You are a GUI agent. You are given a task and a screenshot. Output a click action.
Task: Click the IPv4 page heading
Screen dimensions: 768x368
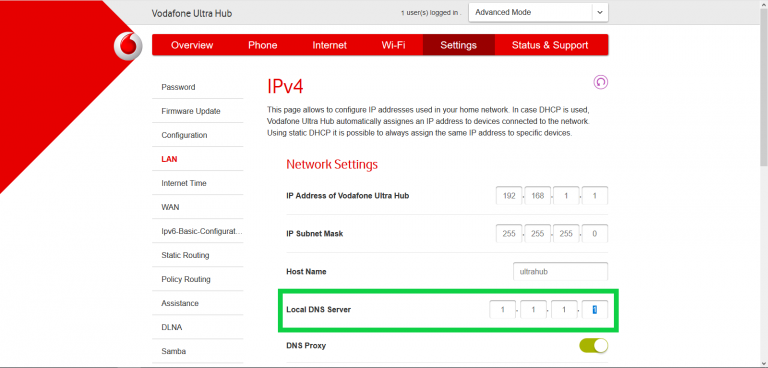tap(285, 87)
